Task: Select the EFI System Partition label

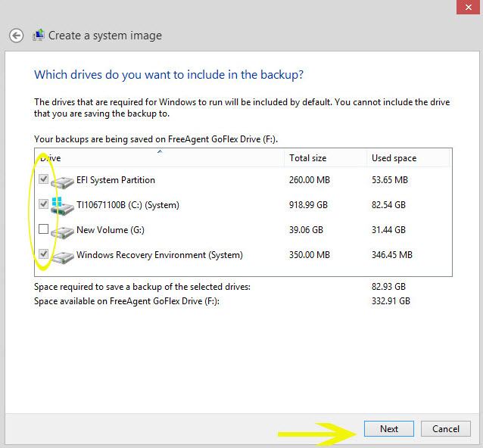Action: tap(116, 180)
